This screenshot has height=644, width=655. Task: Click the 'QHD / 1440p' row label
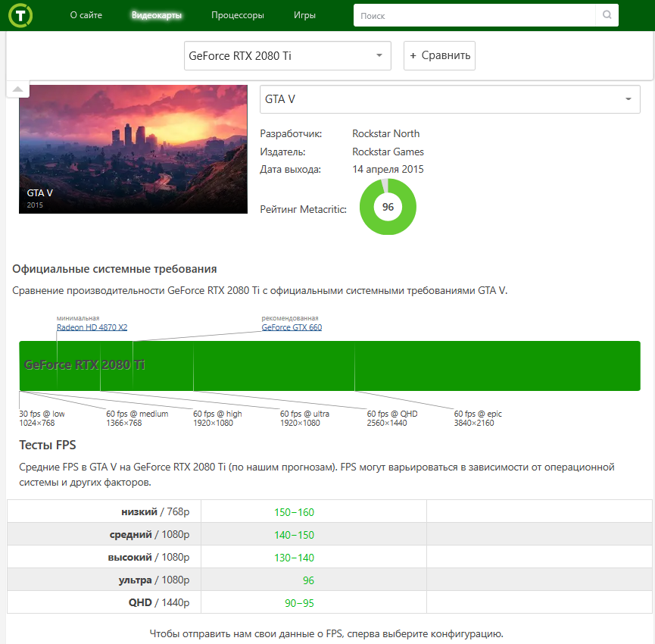(159, 602)
